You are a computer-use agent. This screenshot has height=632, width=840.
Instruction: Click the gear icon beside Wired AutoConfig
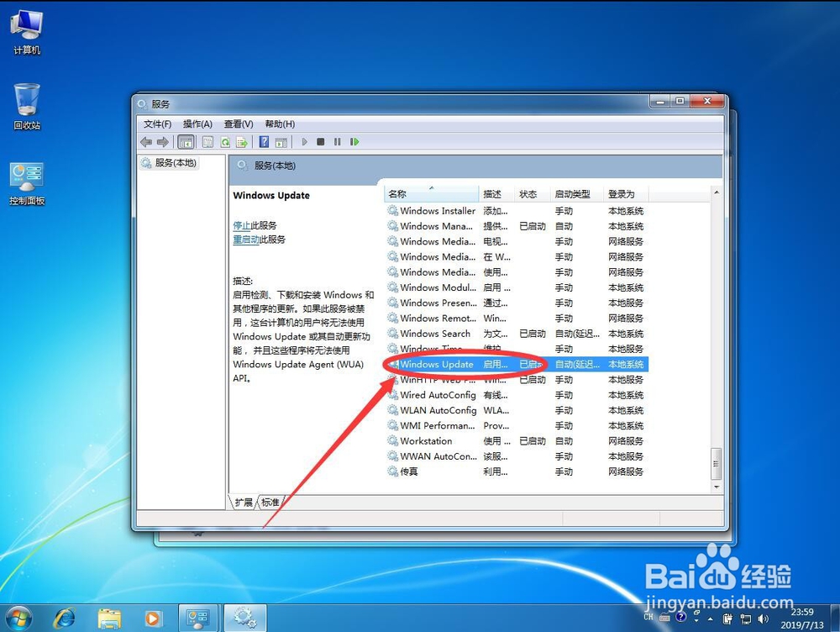[x=392, y=395]
